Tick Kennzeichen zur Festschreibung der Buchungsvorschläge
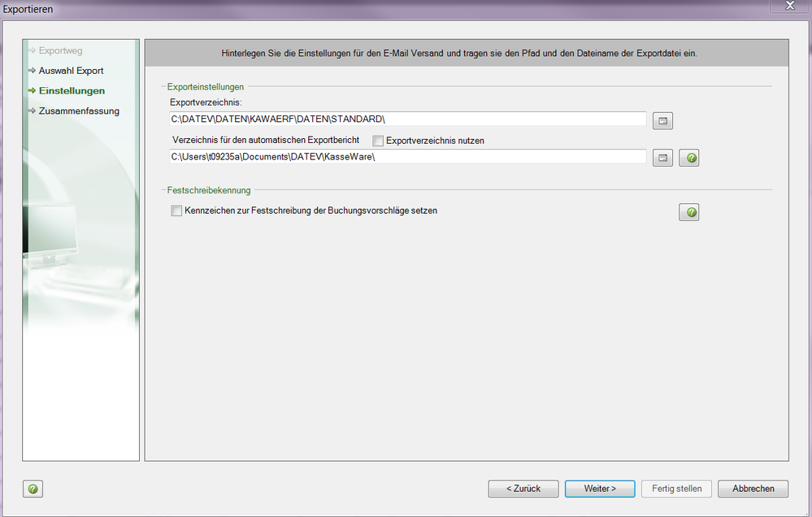The width and height of the screenshot is (812, 517). pyautogui.click(x=176, y=211)
